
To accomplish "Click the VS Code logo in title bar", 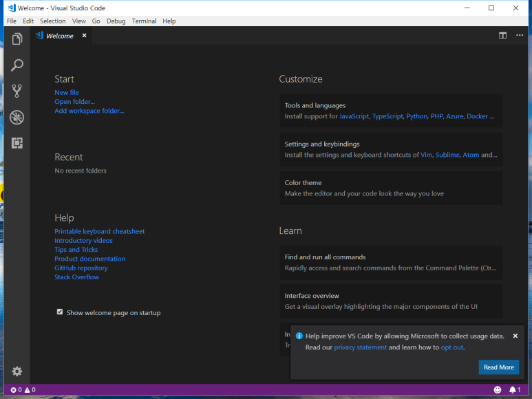I will coord(12,8).
